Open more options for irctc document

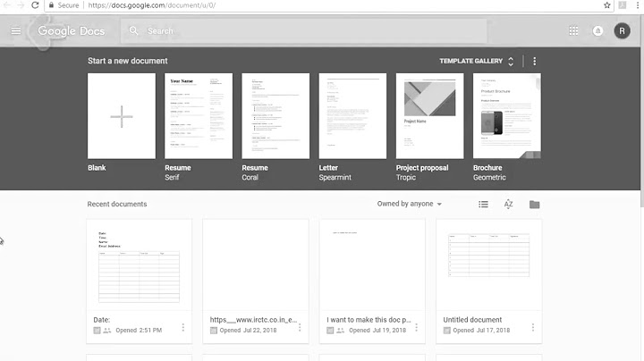[x=300, y=327]
